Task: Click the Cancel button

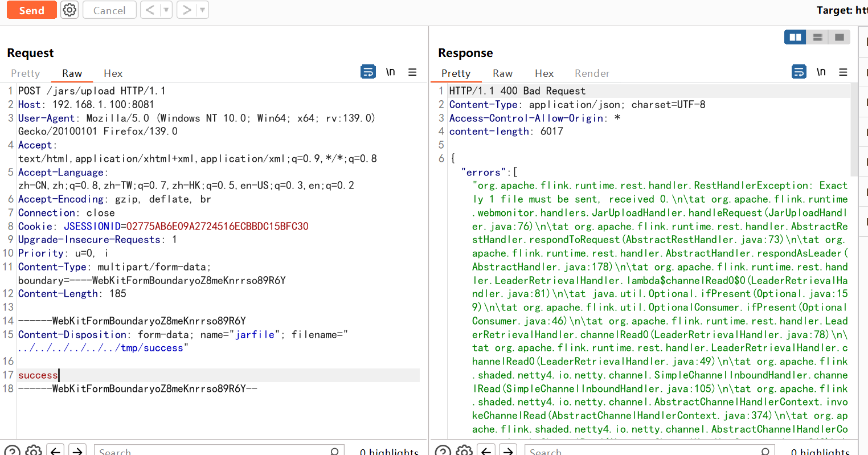Action: tap(109, 10)
